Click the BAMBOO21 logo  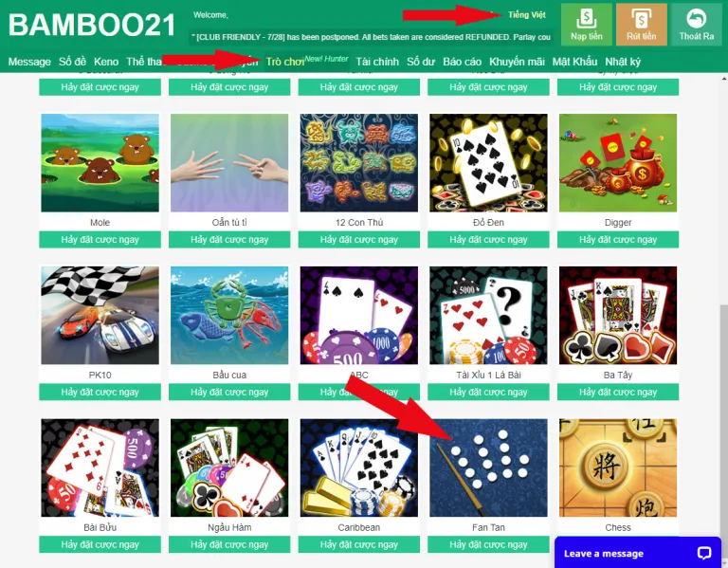tap(92, 25)
